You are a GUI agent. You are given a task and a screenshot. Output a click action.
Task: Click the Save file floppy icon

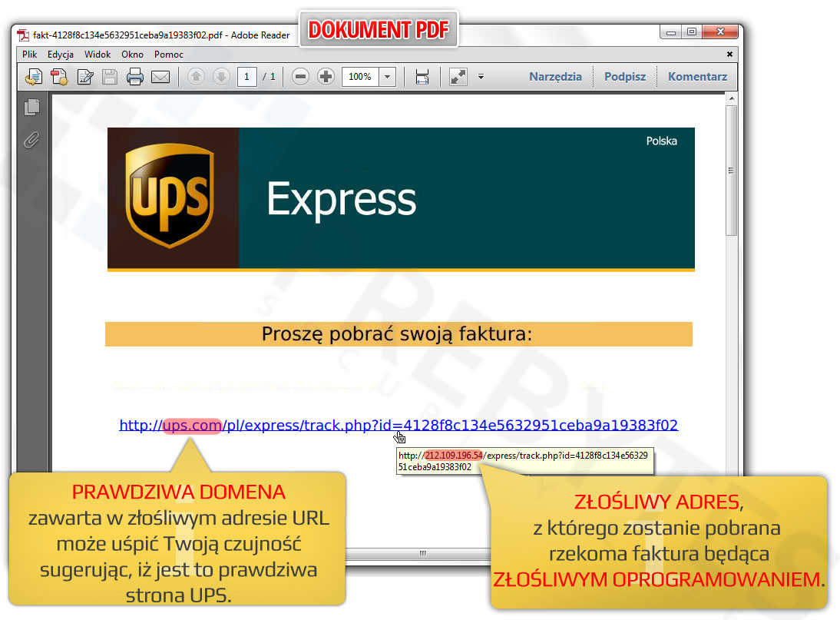point(110,77)
